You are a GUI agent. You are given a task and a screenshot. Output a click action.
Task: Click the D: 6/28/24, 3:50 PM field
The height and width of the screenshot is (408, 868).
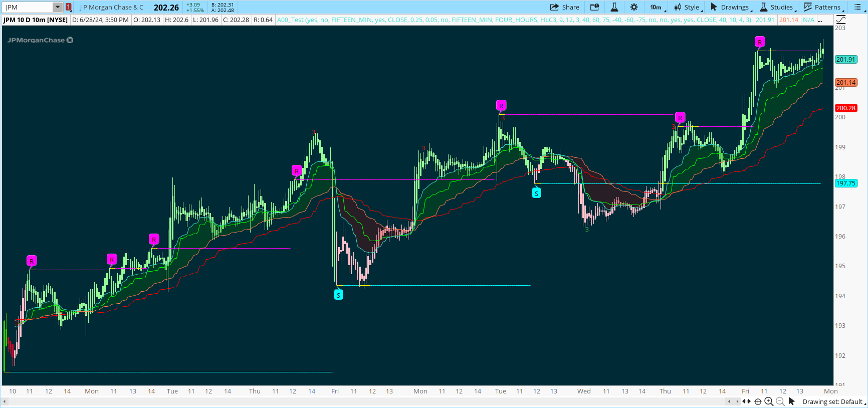tap(100, 20)
